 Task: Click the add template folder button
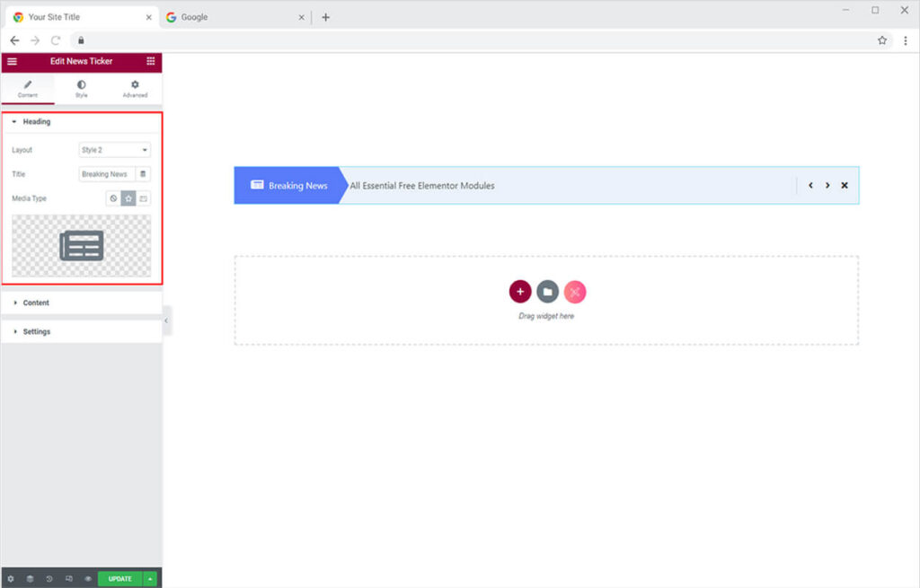(x=547, y=292)
